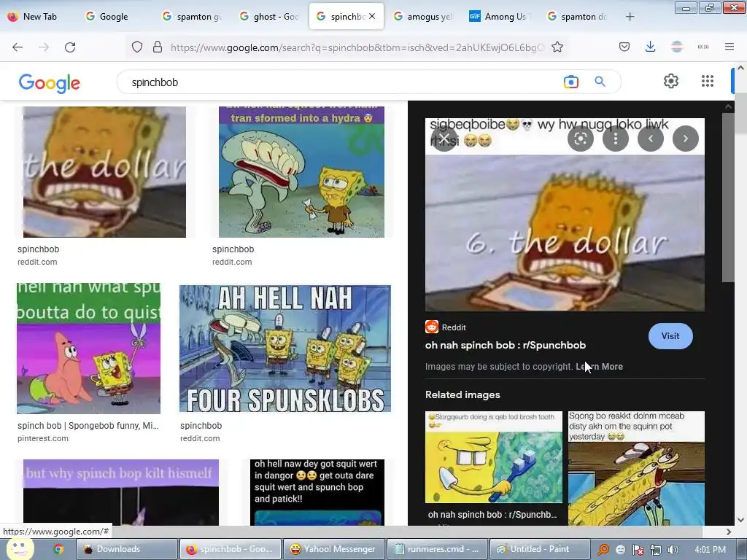Open Google quick settings gear
This screenshot has width=747, height=560.
pos(671,81)
